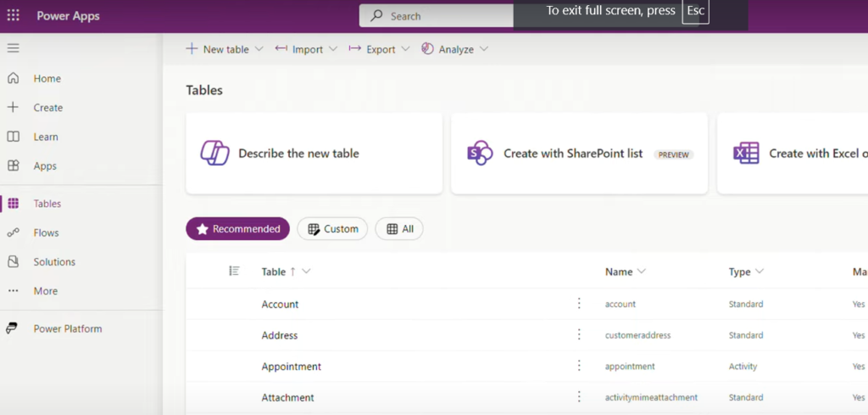
Task: Open more options for Account row
Action: click(x=579, y=304)
